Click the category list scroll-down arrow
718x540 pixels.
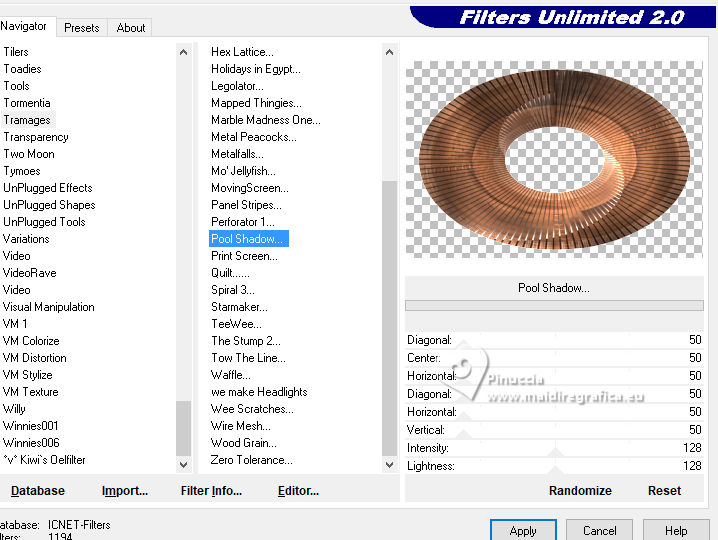click(x=184, y=464)
